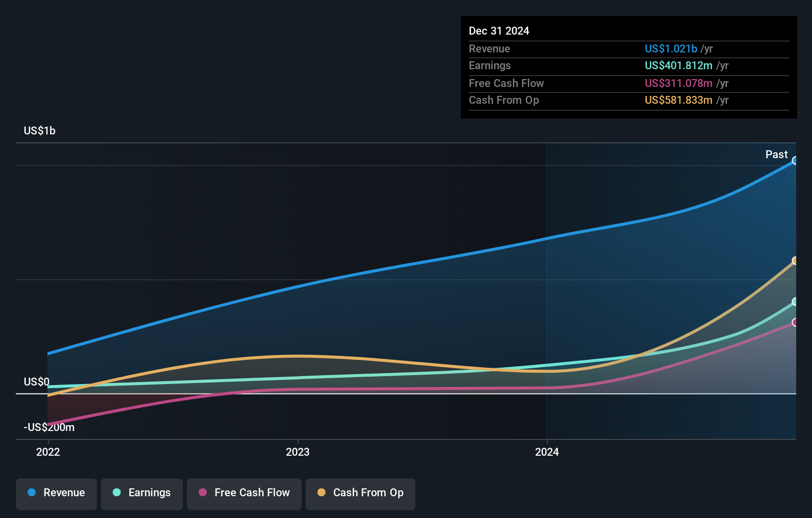
Task: Click the Cash From Op end-point marker on the orange line
Action: (x=795, y=260)
